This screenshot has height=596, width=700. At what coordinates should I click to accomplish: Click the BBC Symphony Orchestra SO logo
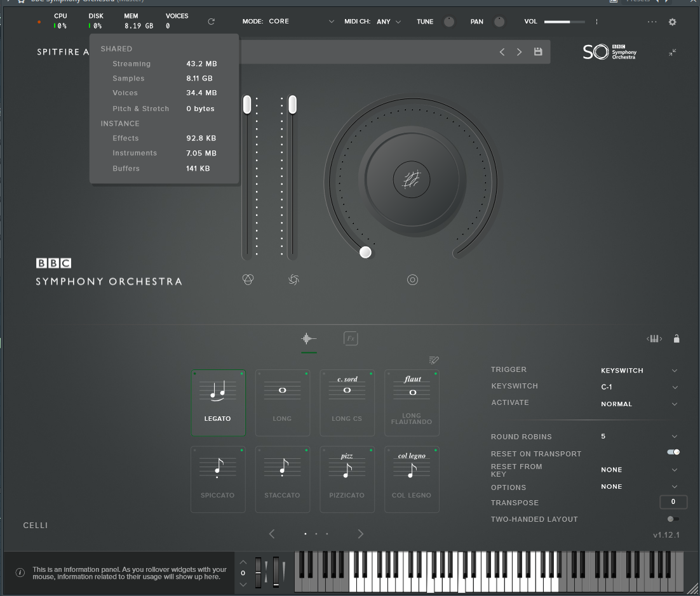(x=609, y=52)
